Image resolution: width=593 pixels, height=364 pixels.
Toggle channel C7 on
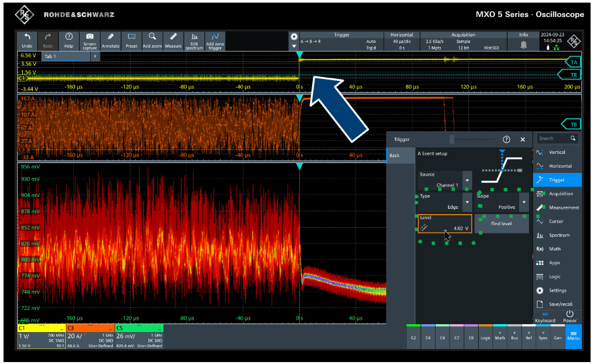coord(457,337)
